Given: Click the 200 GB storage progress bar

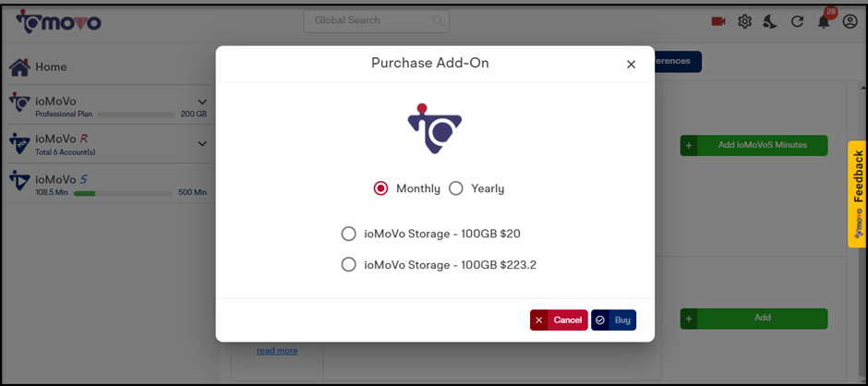Looking at the screenshot, I should coord(137,115).
